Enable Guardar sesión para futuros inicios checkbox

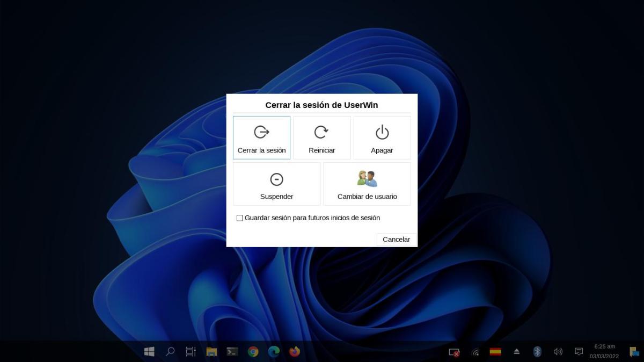(240, 218)
